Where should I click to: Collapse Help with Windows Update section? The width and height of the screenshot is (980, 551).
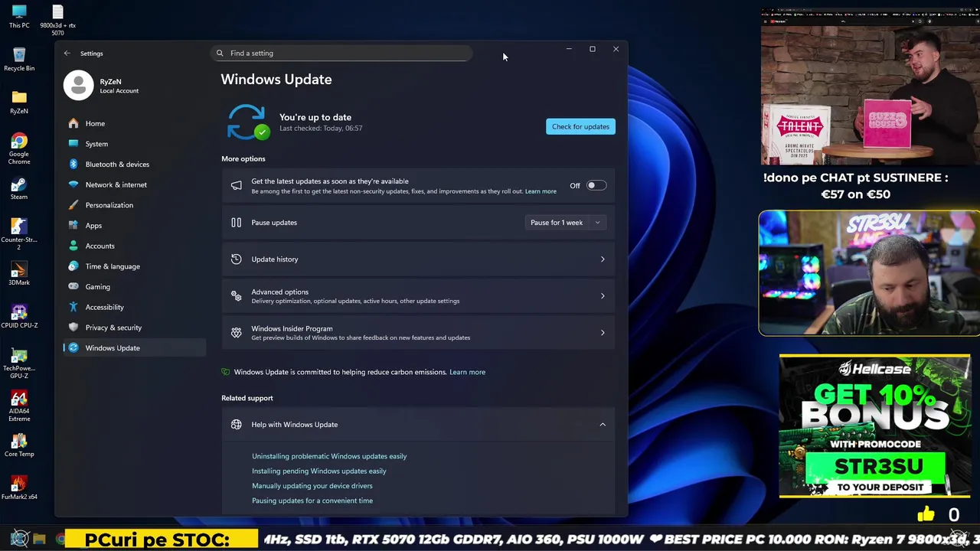coord(603,425)
